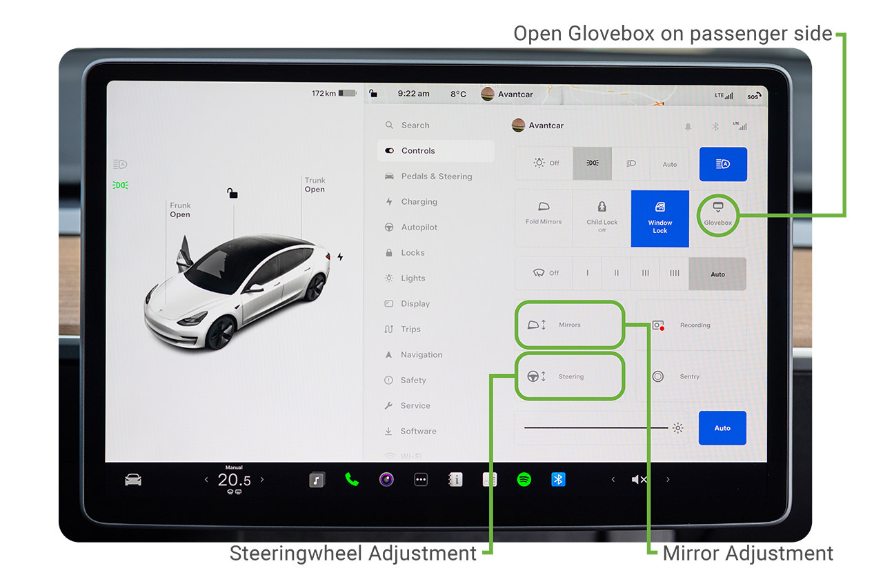Open the Safety menu
883x588 pixels.
click(x=436, y=381)
